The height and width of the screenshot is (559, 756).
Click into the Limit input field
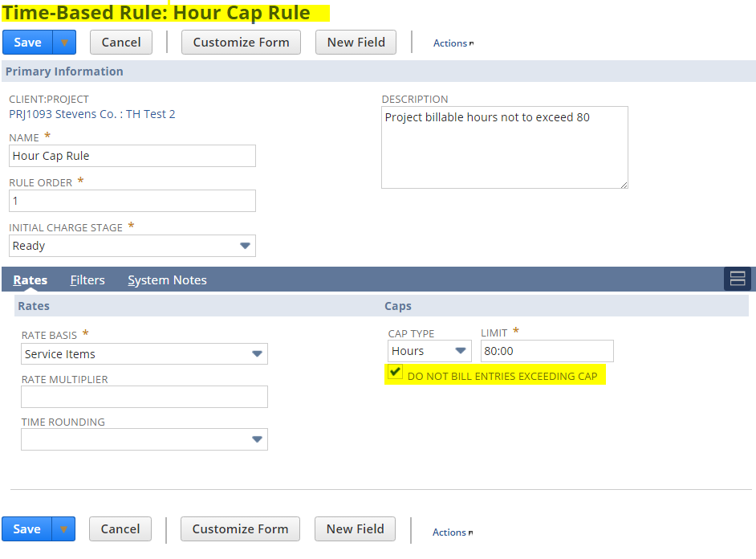click(x=547, y=351)
